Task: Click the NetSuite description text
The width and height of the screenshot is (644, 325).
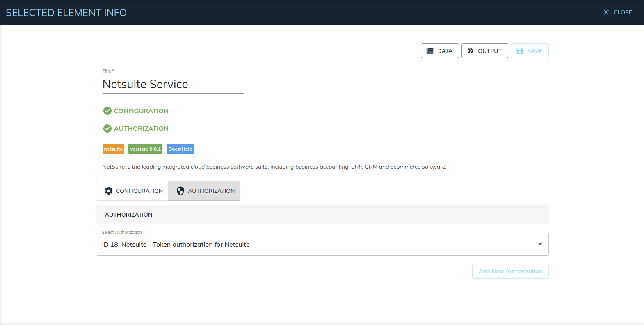Action: (274, 167)
